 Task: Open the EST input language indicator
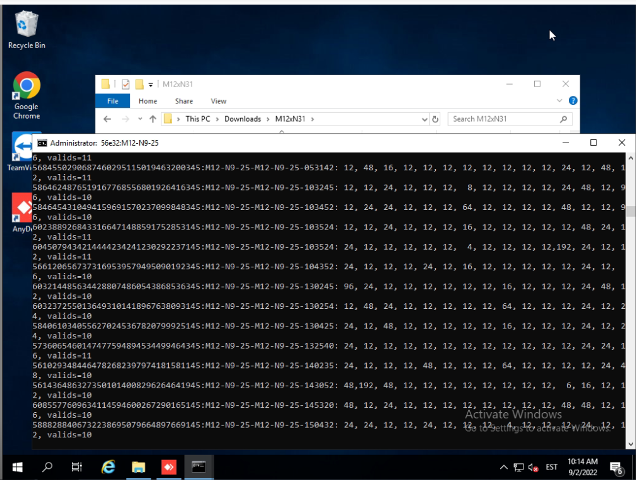pyautogui.click(x=552, y=467)
